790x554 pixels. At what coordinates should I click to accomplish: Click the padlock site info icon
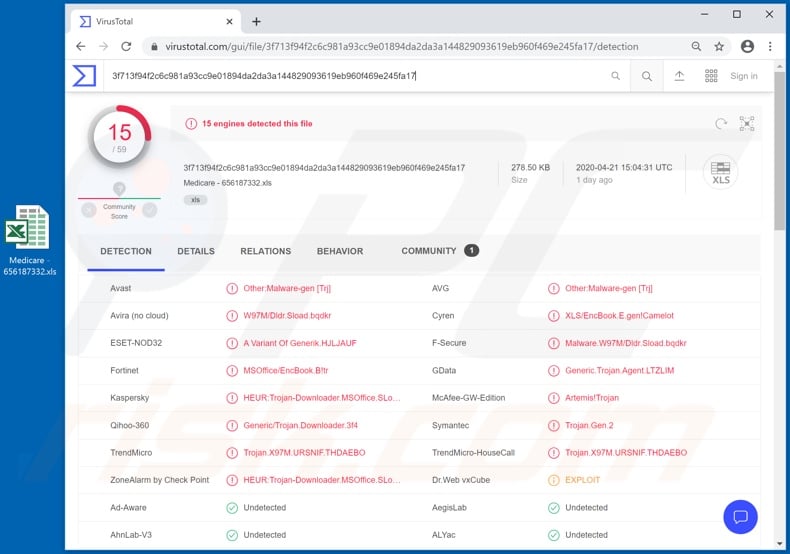point(154,46)
